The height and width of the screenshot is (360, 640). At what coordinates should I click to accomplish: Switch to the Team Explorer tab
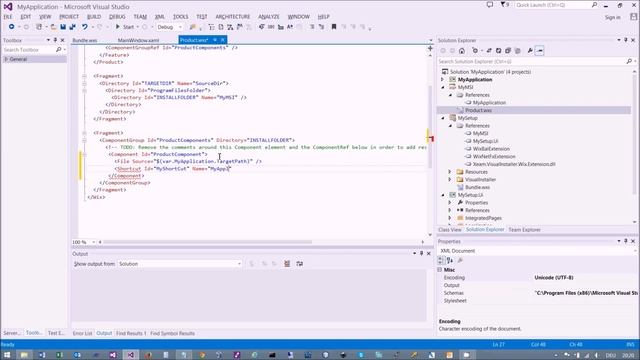point(524,230)
